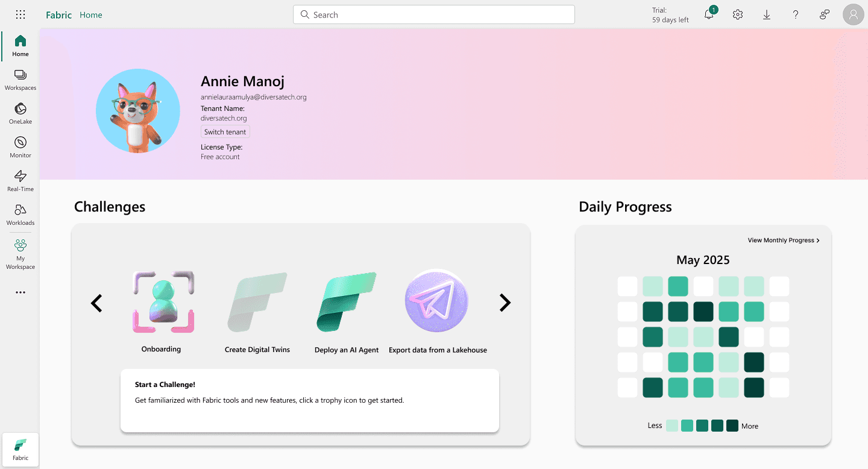Click the lightest legend swatch next to Less
Viewport: 868px width, 469px height.
click(x=672, y=426)
